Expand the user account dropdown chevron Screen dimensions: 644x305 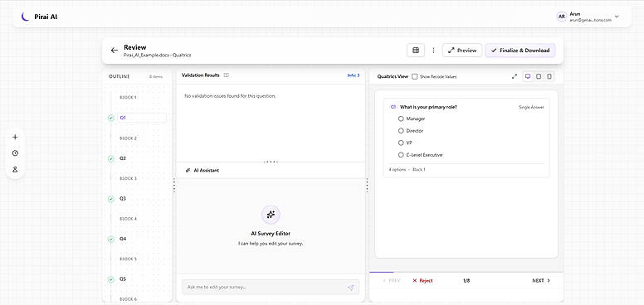click(x=617, y=17)
